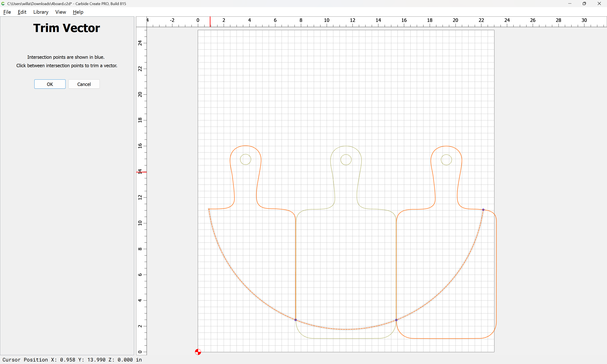This screenshot has height=364, width=607.
Task: Click the hole circle in middle board handle
Action: point(346,160)
